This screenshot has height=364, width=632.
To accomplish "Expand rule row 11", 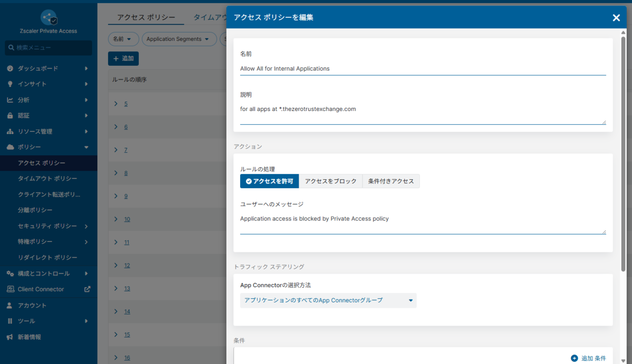I will tap(116, 242).
